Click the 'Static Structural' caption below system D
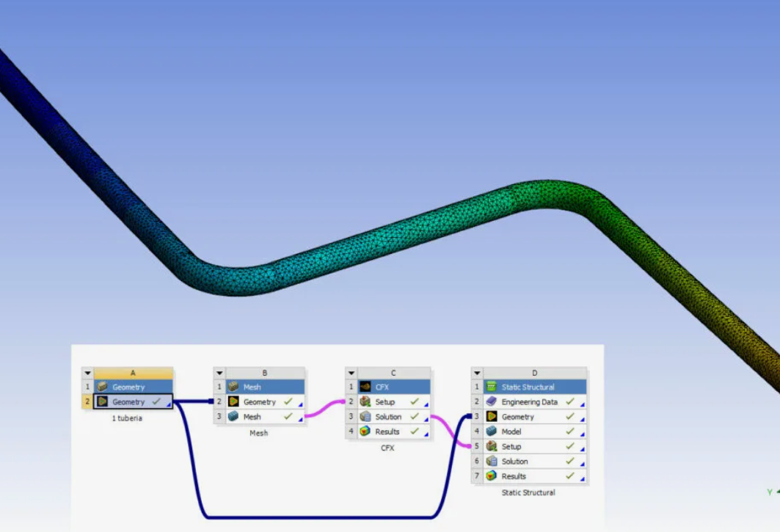 pos(528,492)
